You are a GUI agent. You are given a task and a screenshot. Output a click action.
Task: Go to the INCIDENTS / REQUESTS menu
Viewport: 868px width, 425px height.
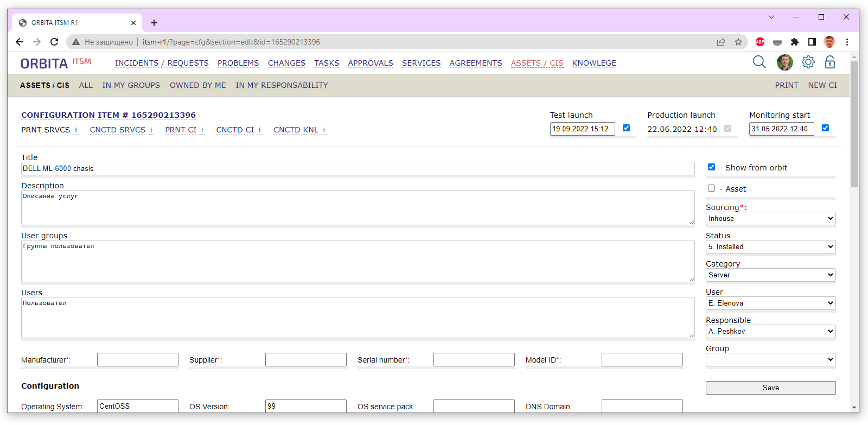click(162, 63)
